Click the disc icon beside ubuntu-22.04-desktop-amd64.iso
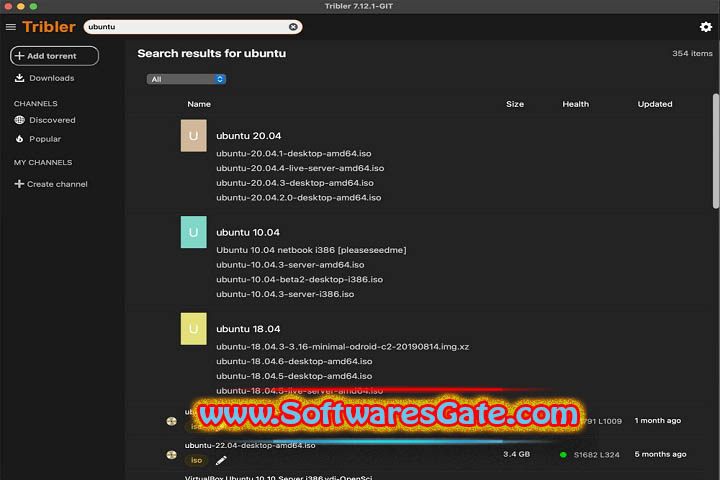 click(x=171, y=455)
